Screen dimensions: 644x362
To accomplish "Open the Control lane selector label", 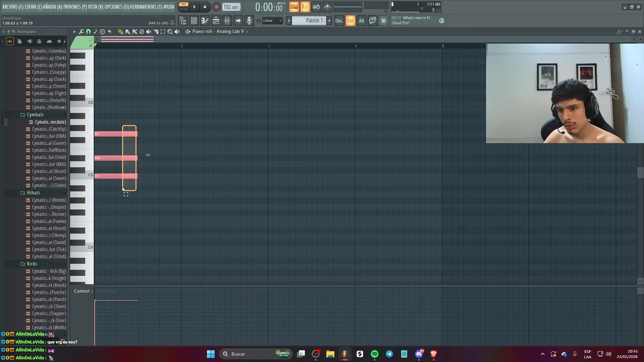I will [82, 291].
